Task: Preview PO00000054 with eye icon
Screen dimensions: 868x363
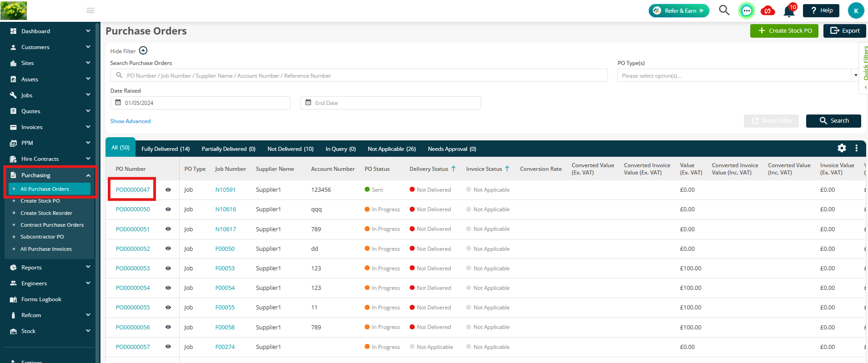Action: point(168,288)
